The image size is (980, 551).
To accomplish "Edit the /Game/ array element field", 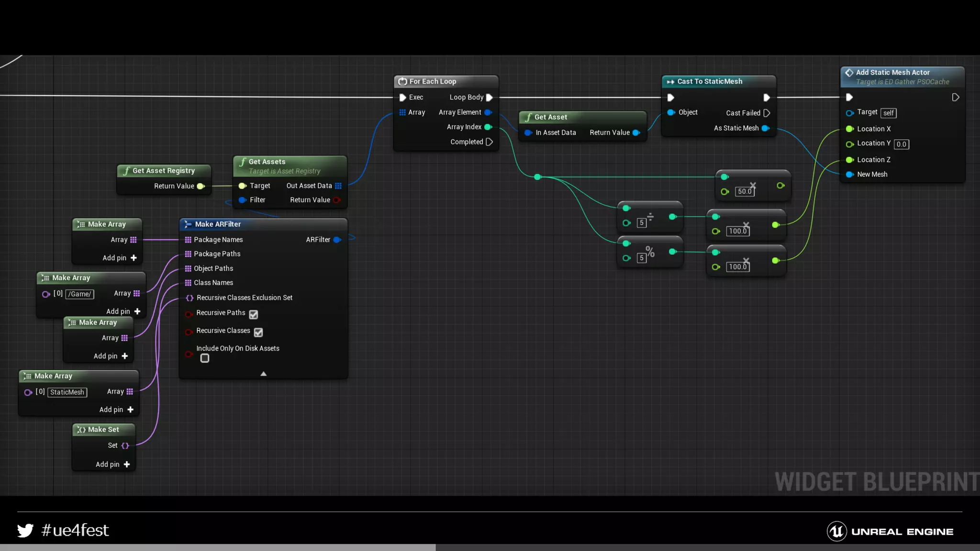I will (x=79, y=294).
